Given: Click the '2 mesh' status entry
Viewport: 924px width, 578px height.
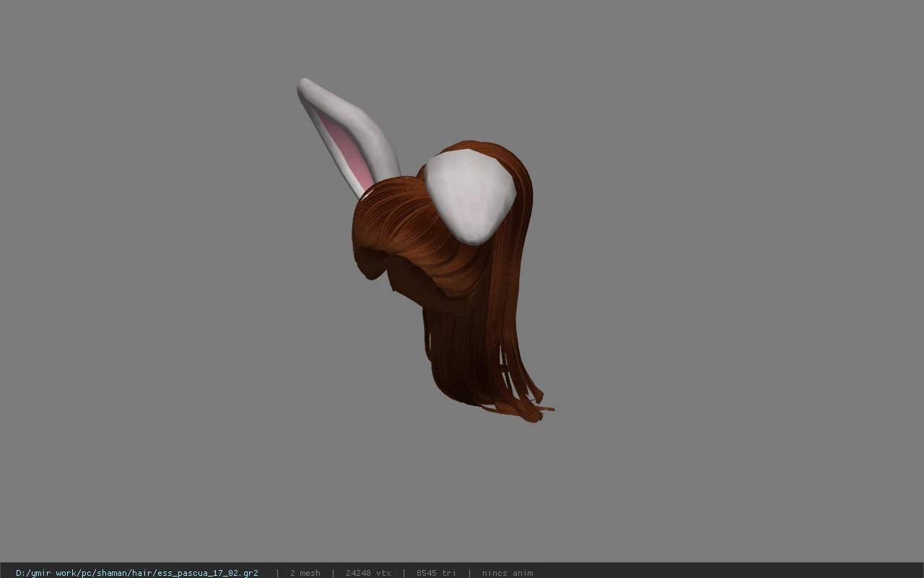Looking at the screenshot, I should click(305, 573).
